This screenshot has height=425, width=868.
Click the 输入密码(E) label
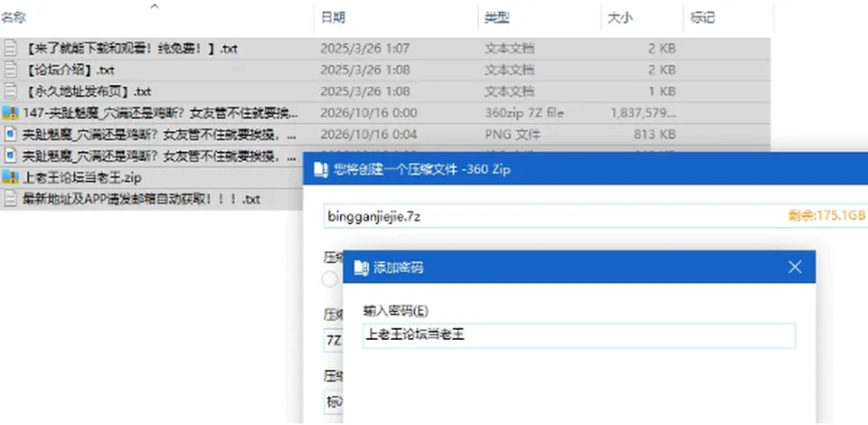click(396, 310)
